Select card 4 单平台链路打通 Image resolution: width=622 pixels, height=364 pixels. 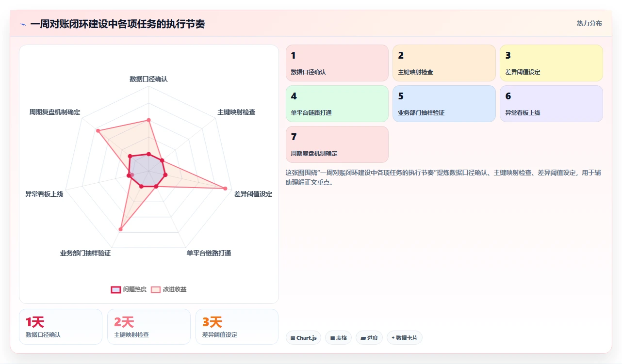(x=337, y=104)
